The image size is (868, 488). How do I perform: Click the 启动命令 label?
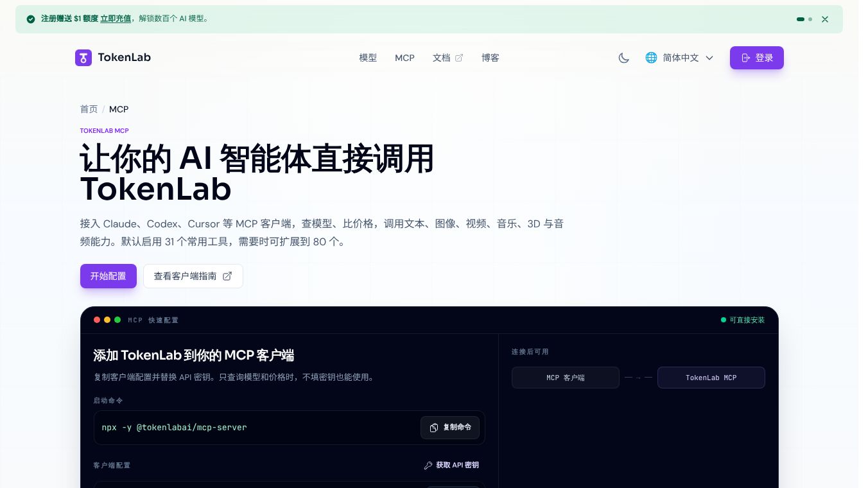point(108,401)
